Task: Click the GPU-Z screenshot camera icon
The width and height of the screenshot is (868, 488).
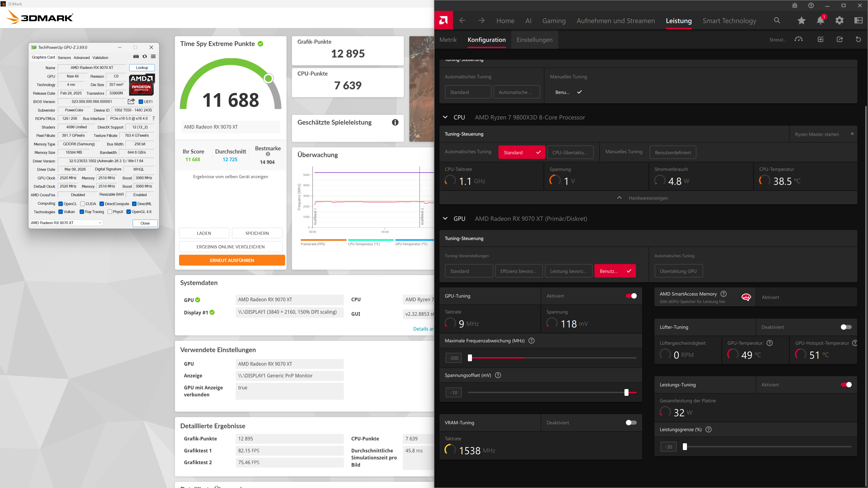Action: (136, 56)
